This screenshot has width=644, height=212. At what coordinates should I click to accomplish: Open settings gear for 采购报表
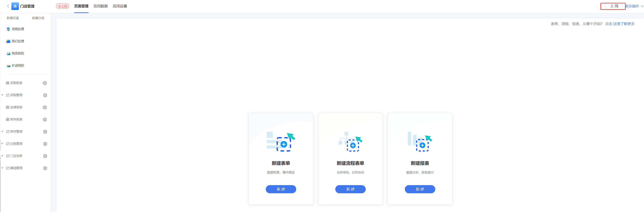pyautogui.click(x=45, y=83)
